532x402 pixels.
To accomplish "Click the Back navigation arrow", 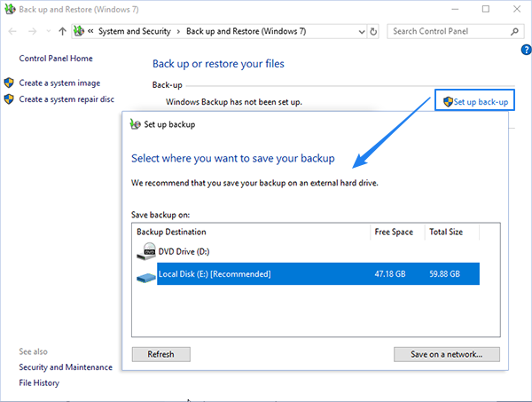I will point(12,32).
